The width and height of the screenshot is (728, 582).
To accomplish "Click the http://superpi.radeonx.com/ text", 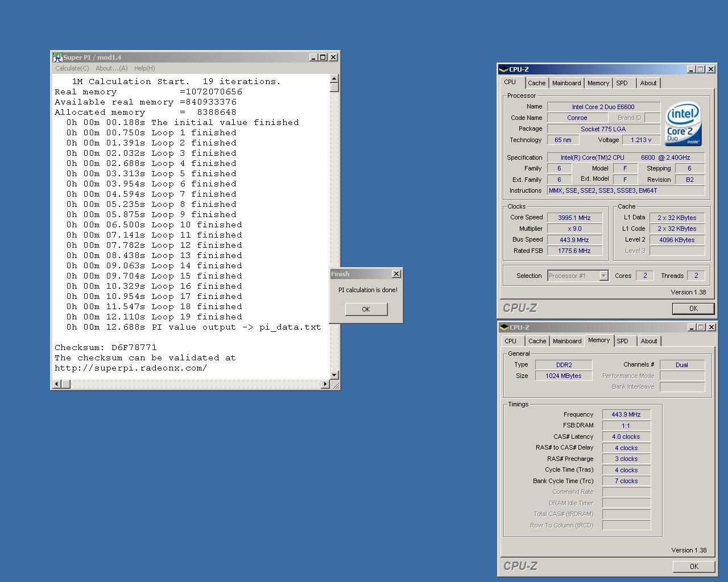I will (x=131, y=368).
